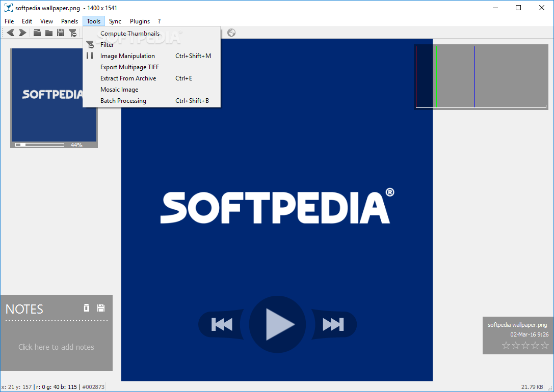Click the skip-back icon in the image

tap(222, 325)
